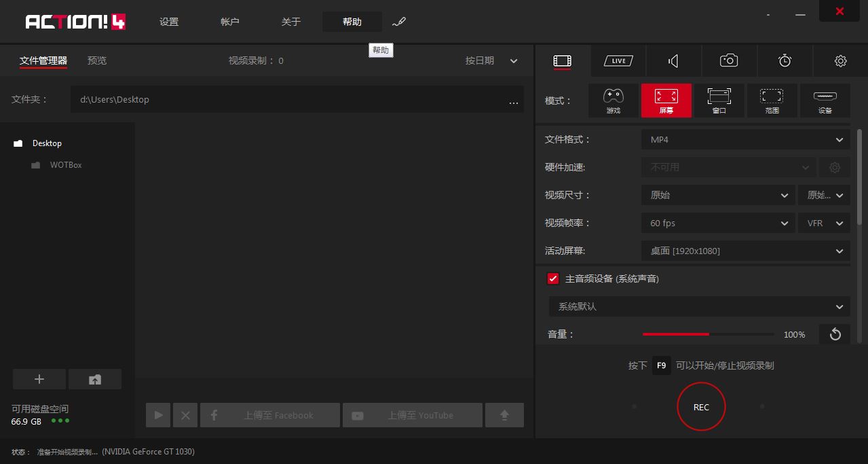Click the open folder location button

click(95, 379)
